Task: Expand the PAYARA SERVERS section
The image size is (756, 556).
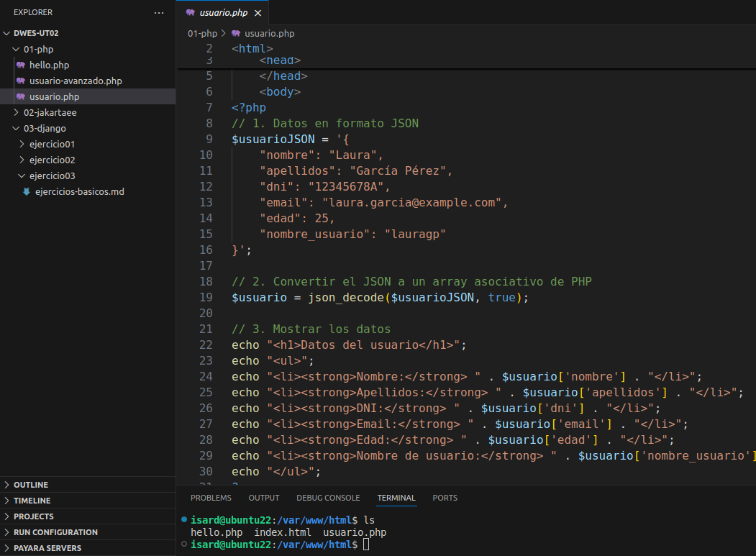Action: pyautogui.click(x=43, y=547)
